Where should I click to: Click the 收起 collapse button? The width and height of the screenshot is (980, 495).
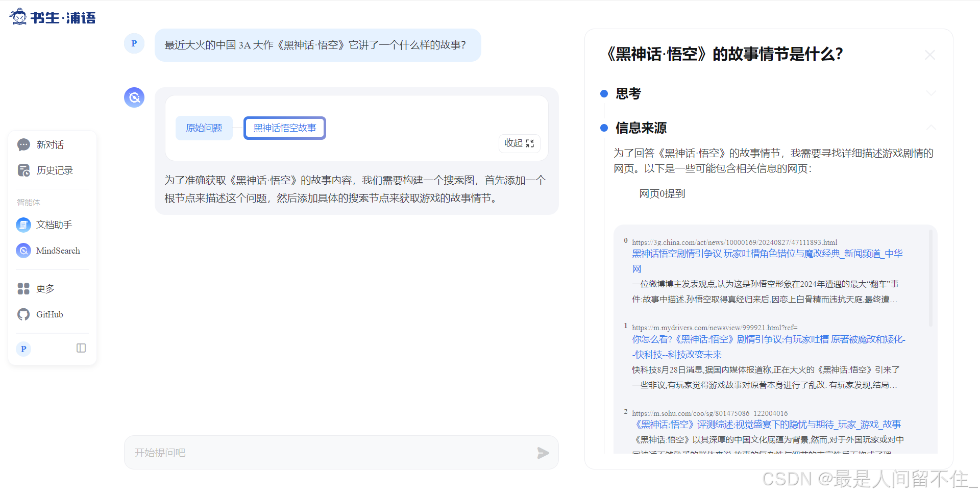pos(519,143)
